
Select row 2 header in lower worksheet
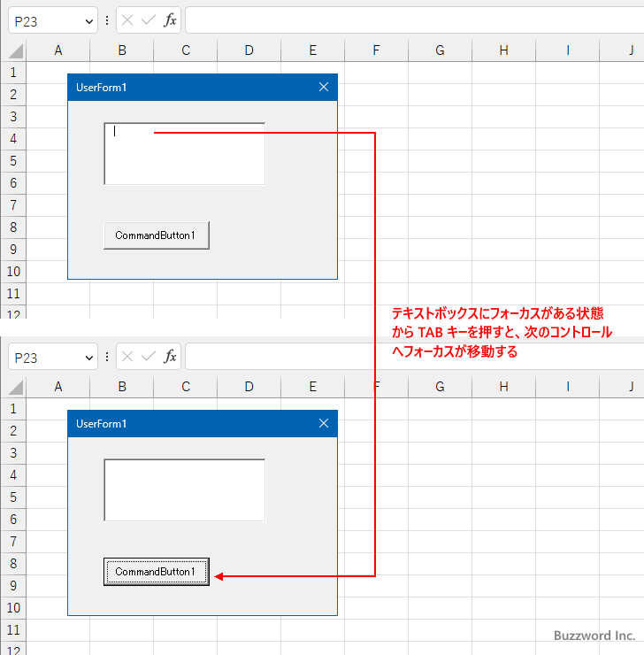coord(13,431)
